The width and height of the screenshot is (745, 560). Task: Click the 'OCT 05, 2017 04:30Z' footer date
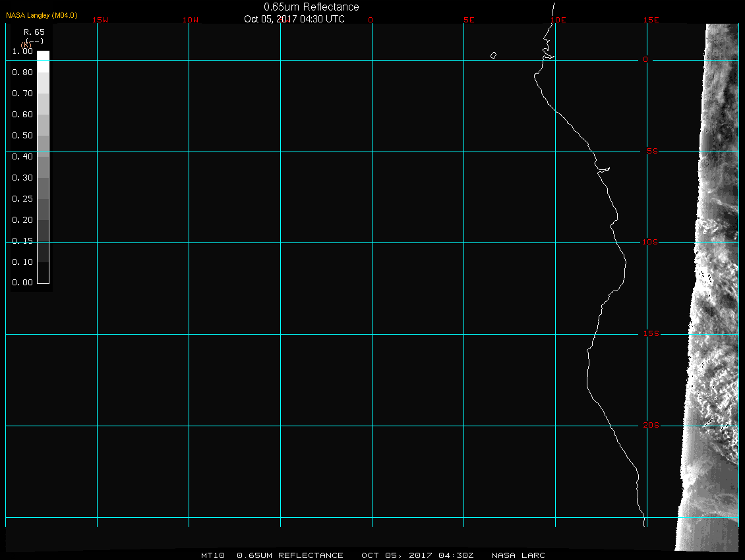(x=417, y=555)
